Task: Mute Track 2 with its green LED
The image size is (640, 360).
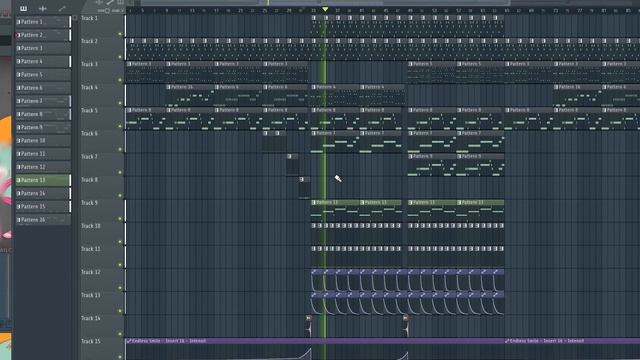Action: coord(120,57)
